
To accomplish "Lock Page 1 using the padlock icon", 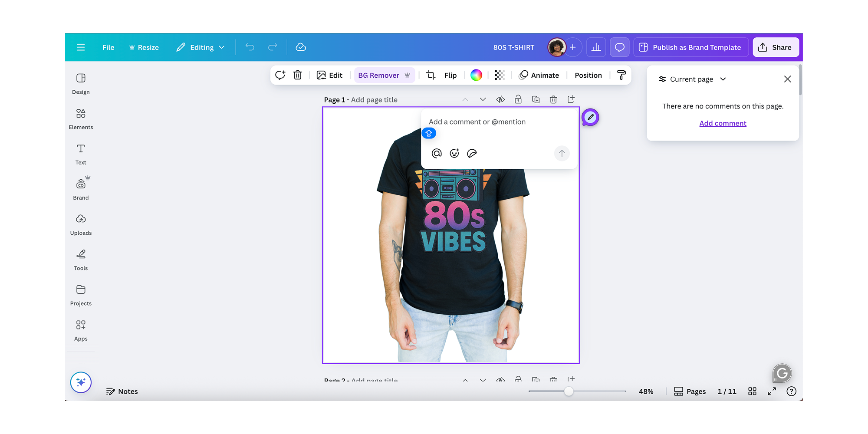I will click(x=518, y=99).
